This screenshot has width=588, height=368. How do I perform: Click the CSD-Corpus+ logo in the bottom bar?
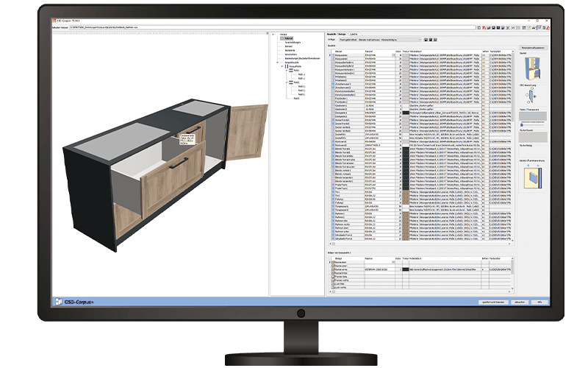(75, 302)
